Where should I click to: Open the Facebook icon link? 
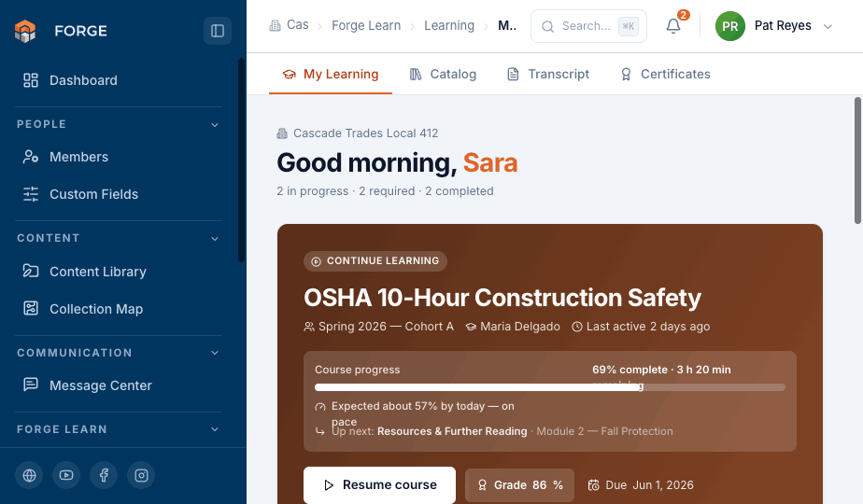104,475
